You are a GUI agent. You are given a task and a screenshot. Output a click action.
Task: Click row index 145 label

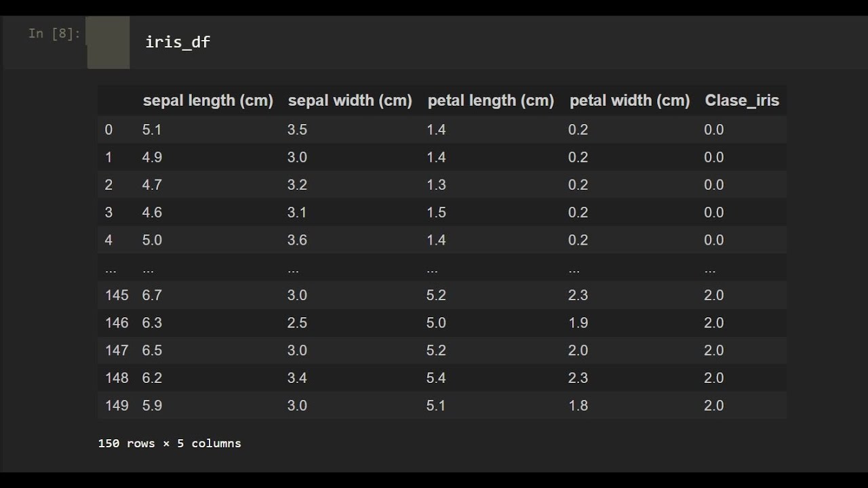pos(117,295)
